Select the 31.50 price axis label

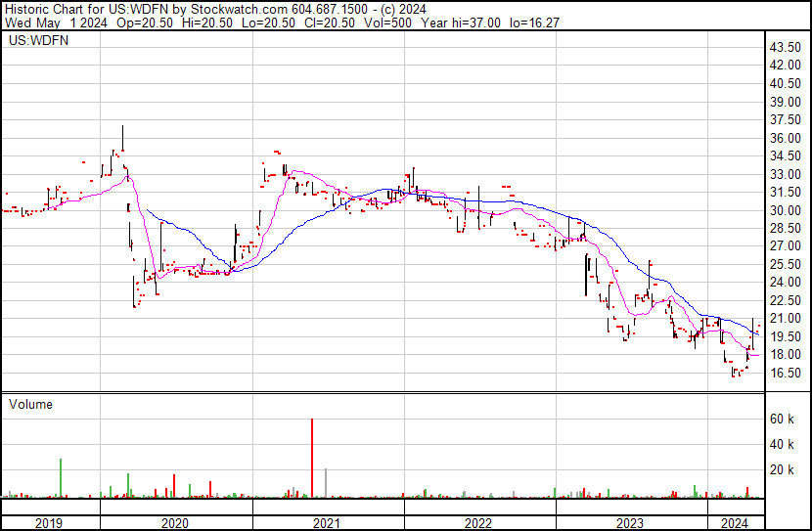coord(785,192)
